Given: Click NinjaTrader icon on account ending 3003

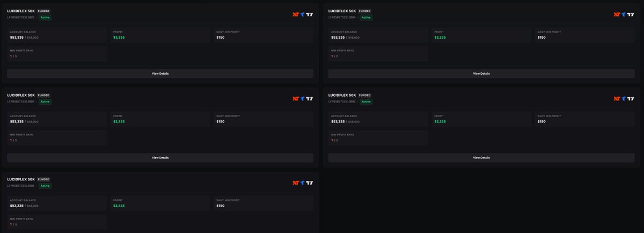Looking at the screenshot, I should click(296, 99).
